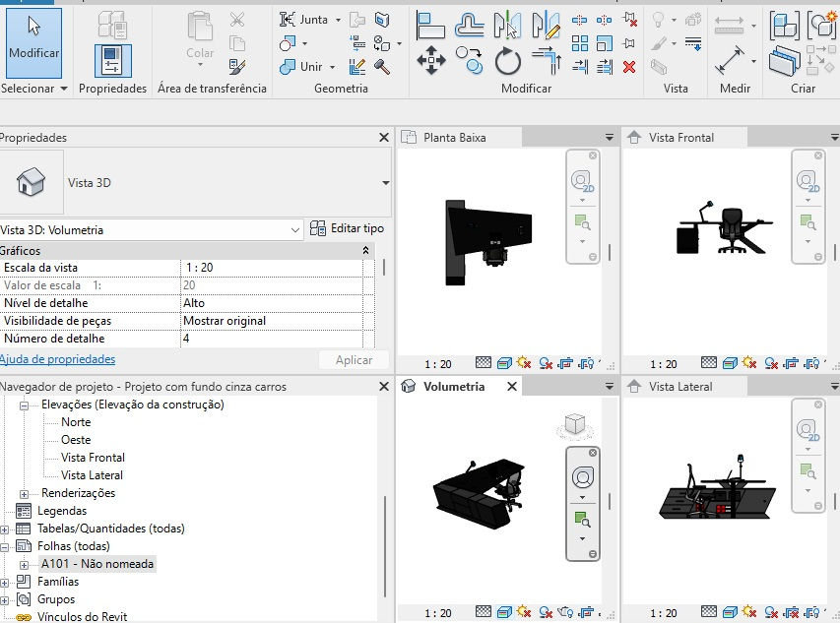Select the Align tool in Modificar panel
The width and height of the screenshot is (840, 623).
(x=430, y=26)
